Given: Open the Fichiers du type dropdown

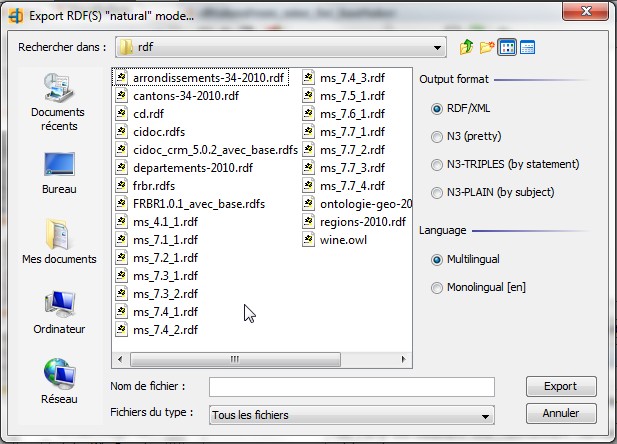Looking at the screenshot, I should (486, 416).
